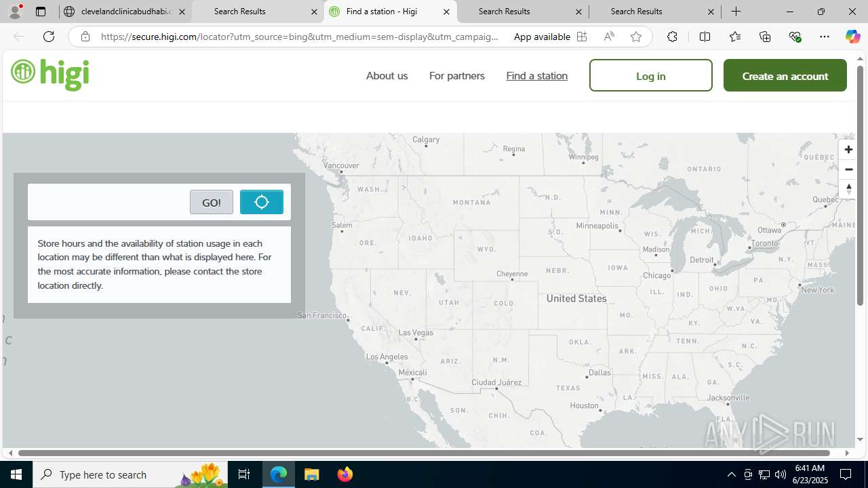Click the taskbar clock and date

[x=810, y=474]
